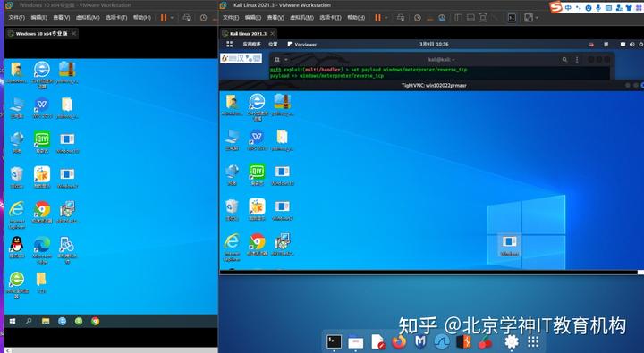The image size is (644, 353).
Task: Open 查看(V) menu in Kali Linux VMware window
Action: 275,18
